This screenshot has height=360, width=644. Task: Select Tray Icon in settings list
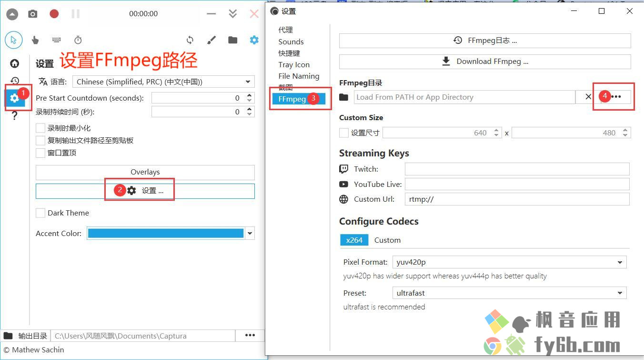294,64
